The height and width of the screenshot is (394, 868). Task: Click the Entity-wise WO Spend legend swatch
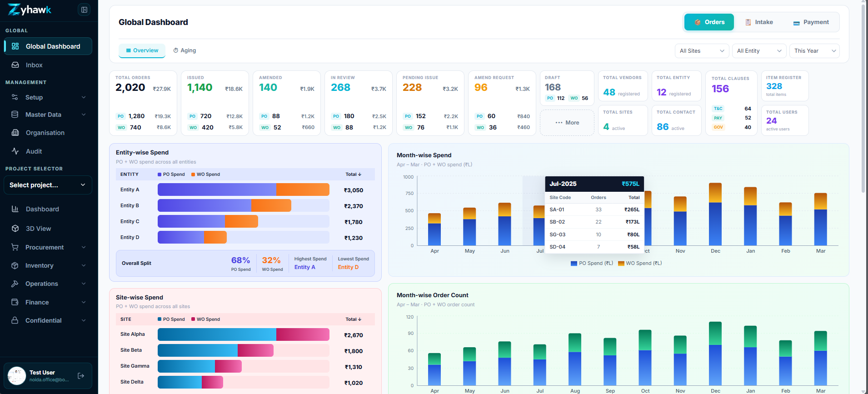pos(193,175)
